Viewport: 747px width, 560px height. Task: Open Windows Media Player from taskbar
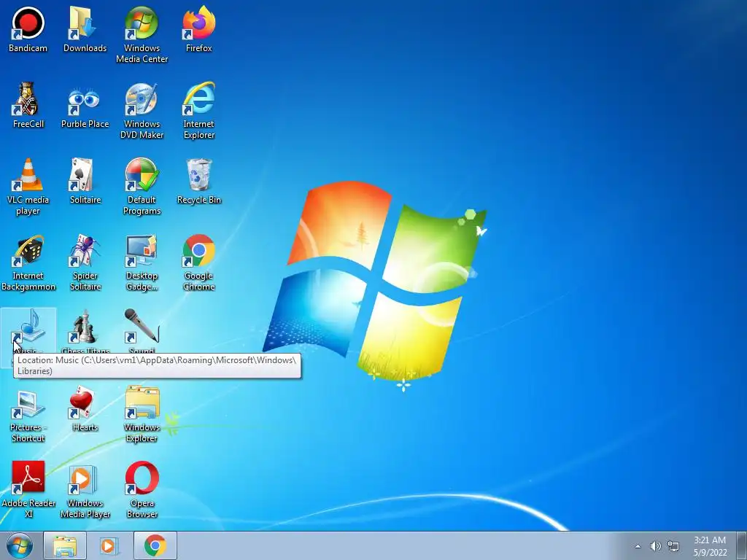109,545
